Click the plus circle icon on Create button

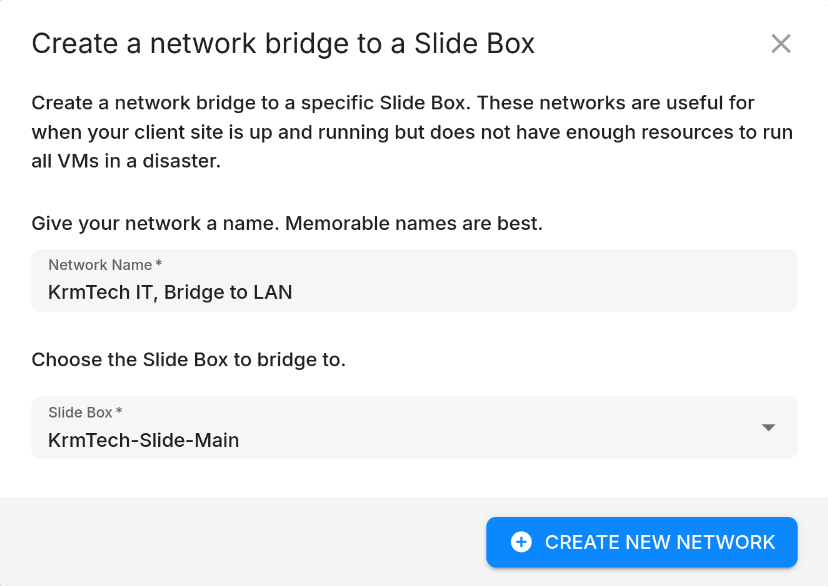coord(521,542)
